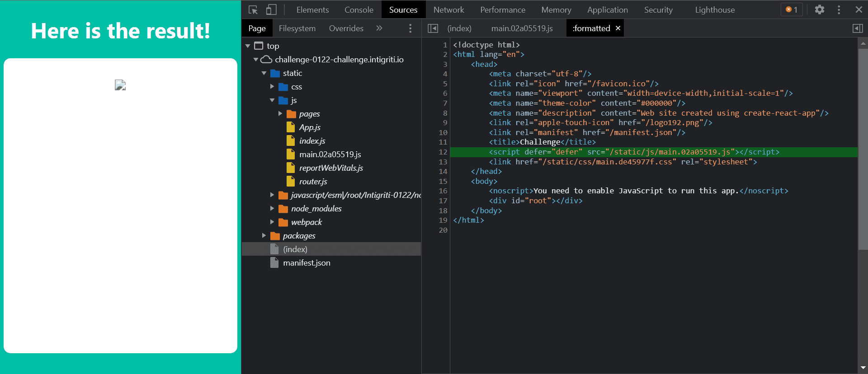Close the :formatted editor tab
Image resolution: width=868 pixels, height=374 pixels.
pyautogui.click(x=618, y=28)
